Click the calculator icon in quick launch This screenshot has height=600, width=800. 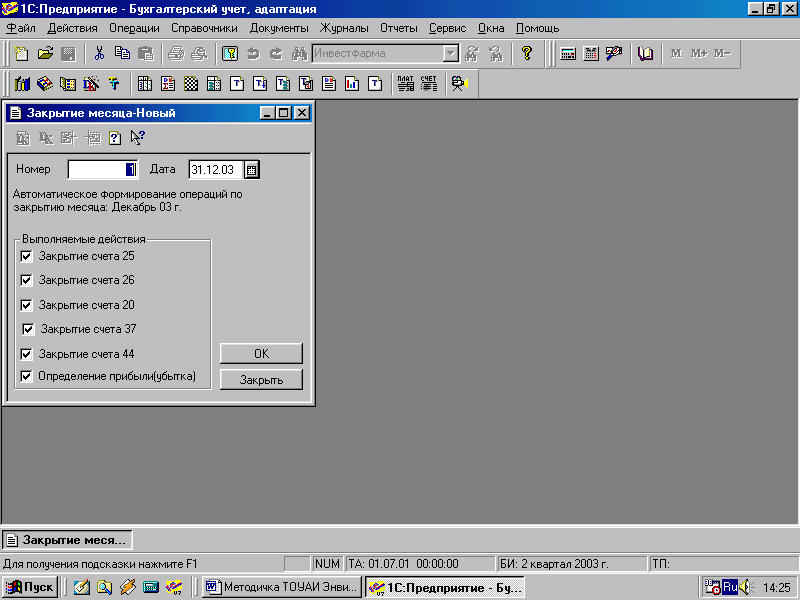151,587
